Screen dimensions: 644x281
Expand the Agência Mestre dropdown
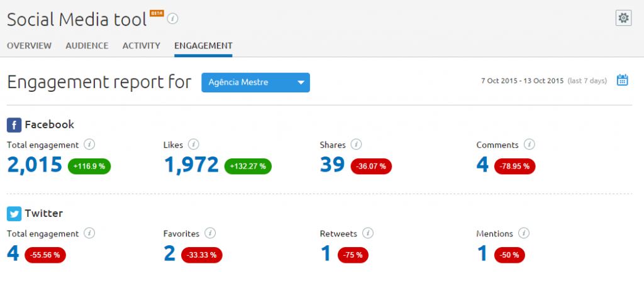click(x=255, y=82)
